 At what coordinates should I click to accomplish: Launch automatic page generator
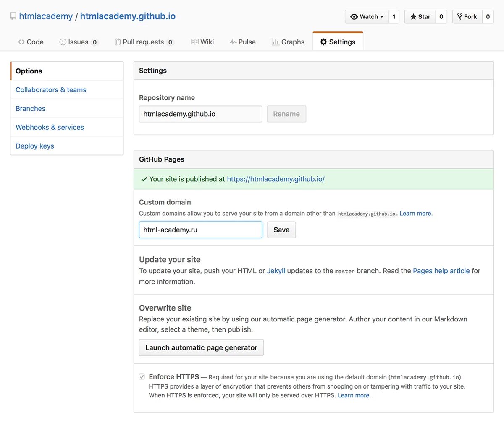click(201, 347)
